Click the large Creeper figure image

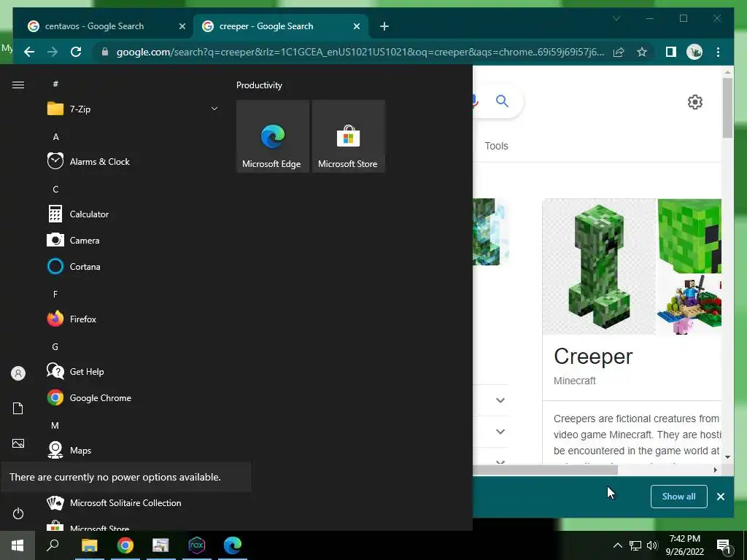click(x=600, y=267)
